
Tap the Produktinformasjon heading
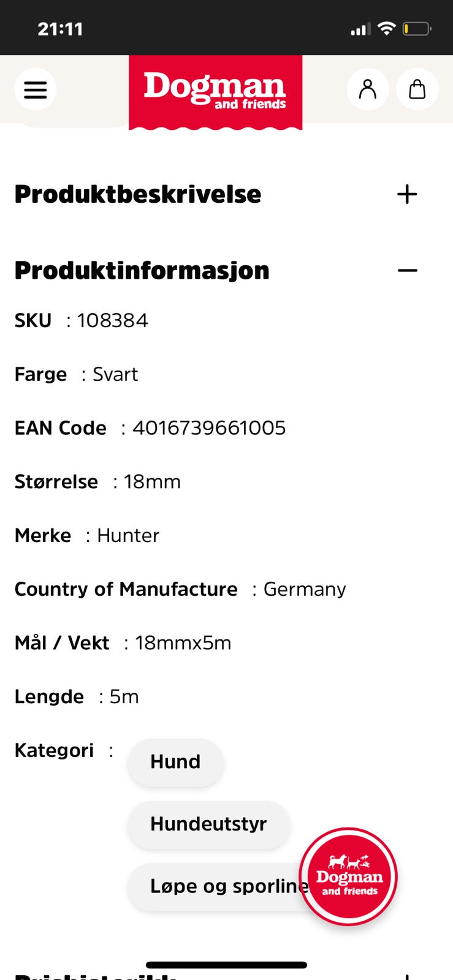[142, 270]
